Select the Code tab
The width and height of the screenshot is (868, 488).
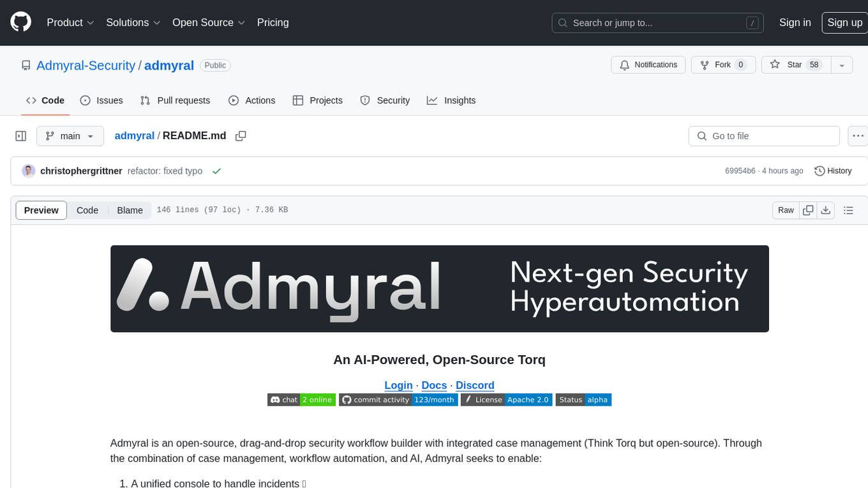click(45, 100)
